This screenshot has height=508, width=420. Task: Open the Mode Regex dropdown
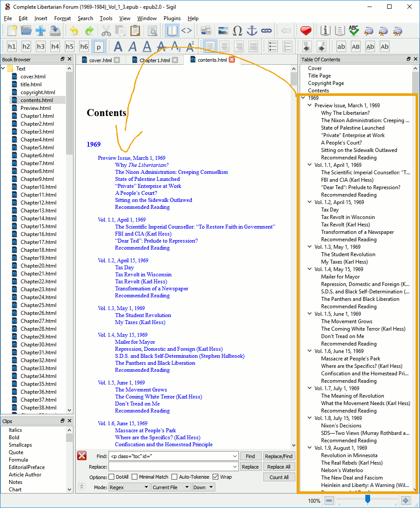coord(129,487)
